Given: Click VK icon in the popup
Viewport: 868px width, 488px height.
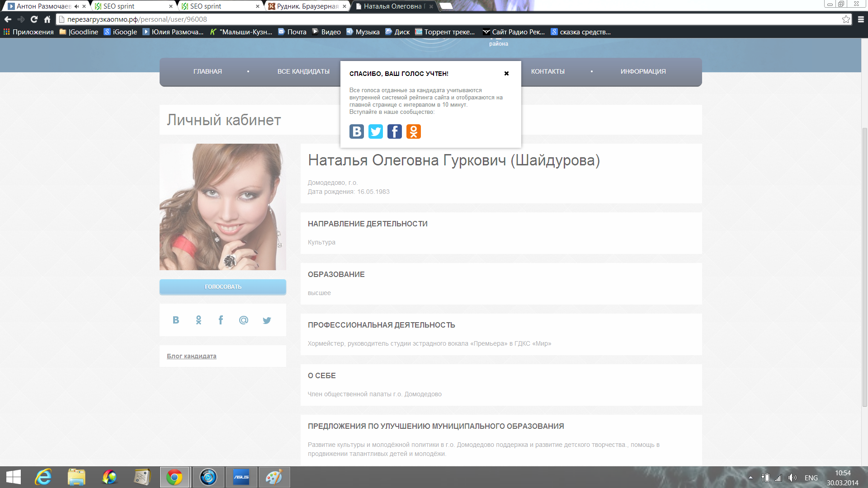Looking at the screenshot, I should coord(356,131).
